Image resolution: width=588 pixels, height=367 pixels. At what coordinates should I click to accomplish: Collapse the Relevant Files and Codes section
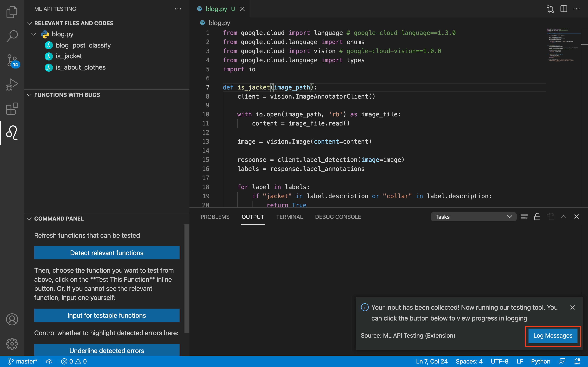(29, 23)
